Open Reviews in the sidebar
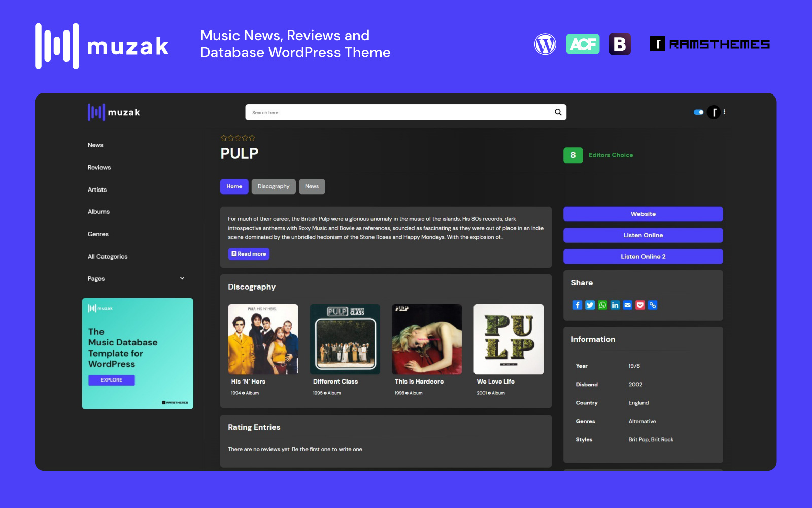812x508 pixels. coord(99,168)
